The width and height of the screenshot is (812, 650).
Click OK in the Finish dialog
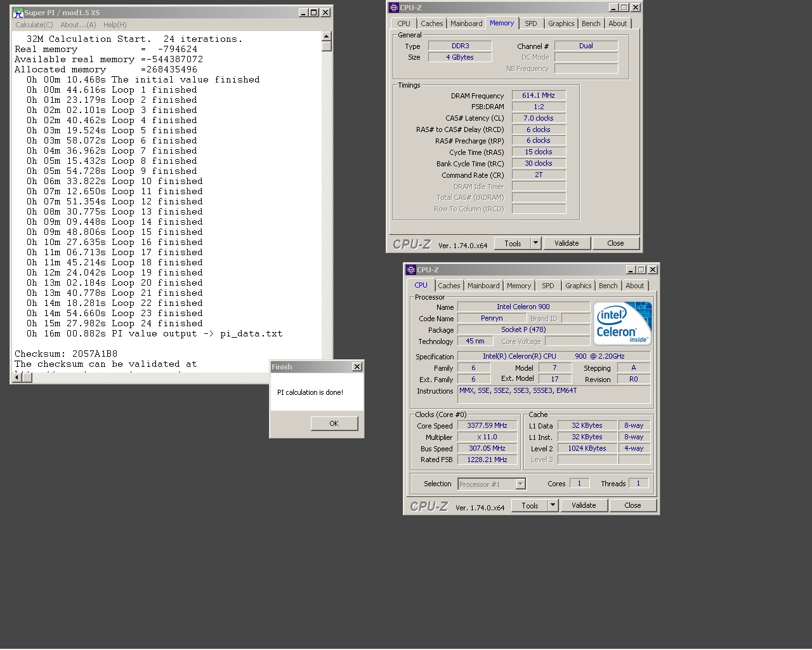tap(334, 423)
